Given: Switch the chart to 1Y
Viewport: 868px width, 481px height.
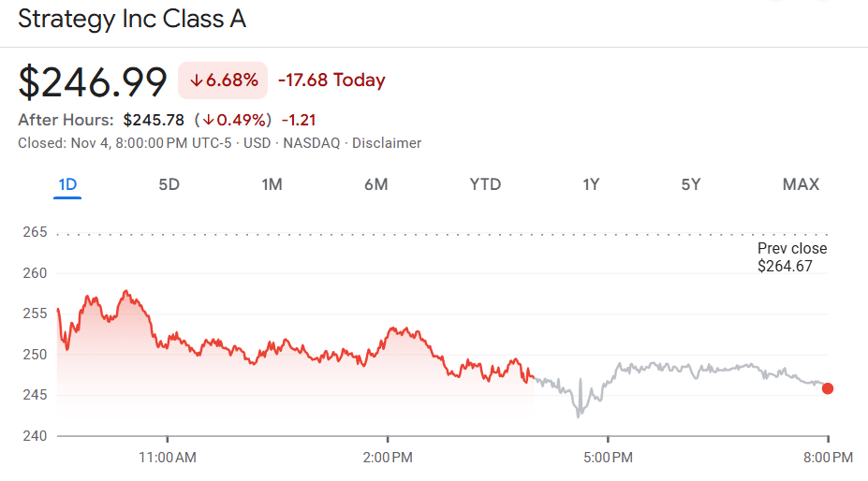Looking at the screenshot, I should click(591, 184).
